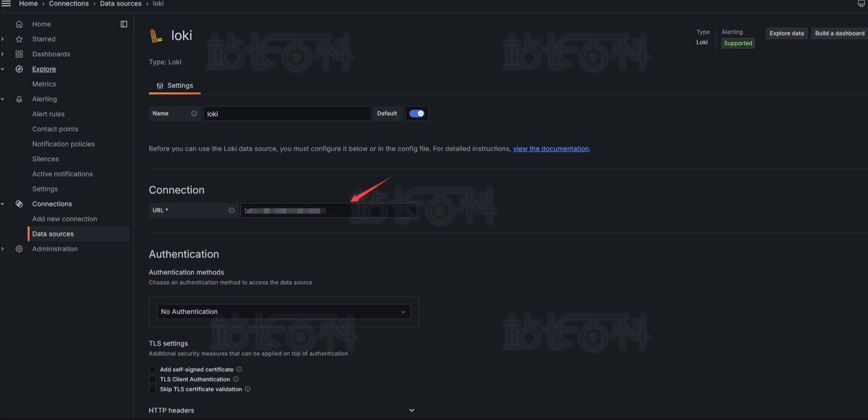Check Add self-signed certificate
This screenshot has width=868, height=420.
click(x=153, y=369)
